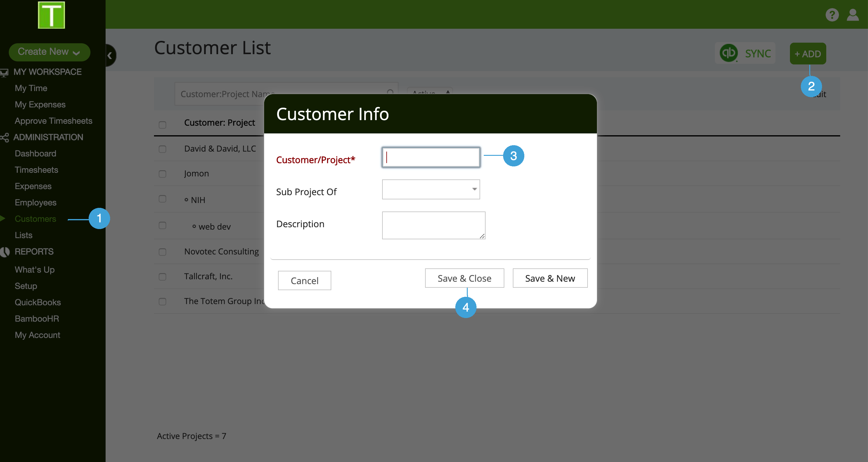Check the Tallcraft, Inc. checkbox

point(162,277)
